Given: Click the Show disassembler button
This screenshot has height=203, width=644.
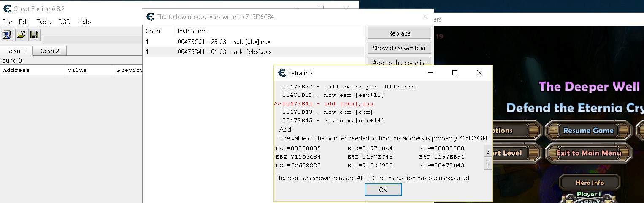Looking at the screenshot, I should [x=399, y=48].
